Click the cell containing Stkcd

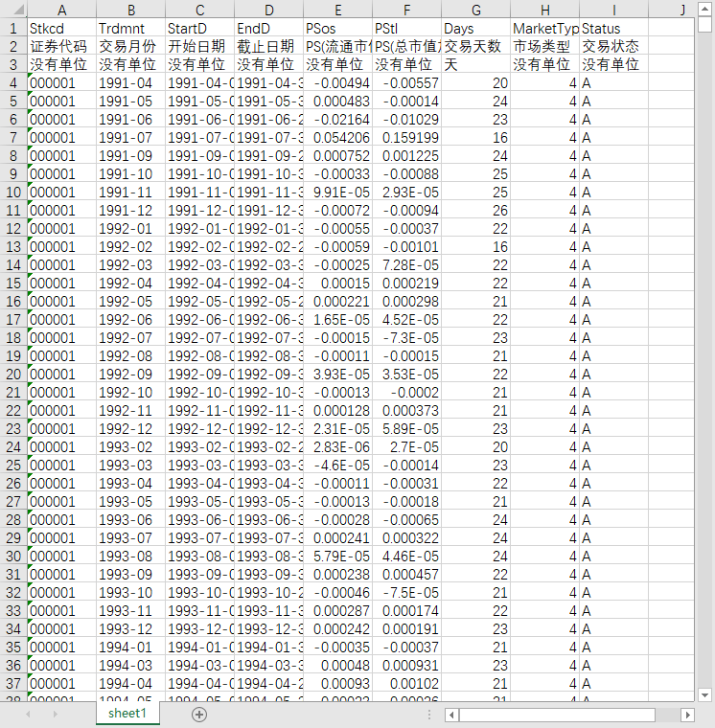tap(61, 29)
